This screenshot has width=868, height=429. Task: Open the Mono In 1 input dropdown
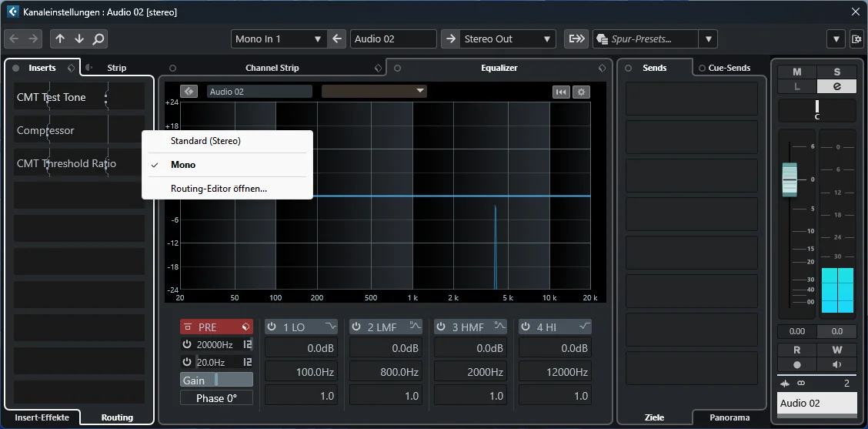pyautogui.click(x=279, y=39)
